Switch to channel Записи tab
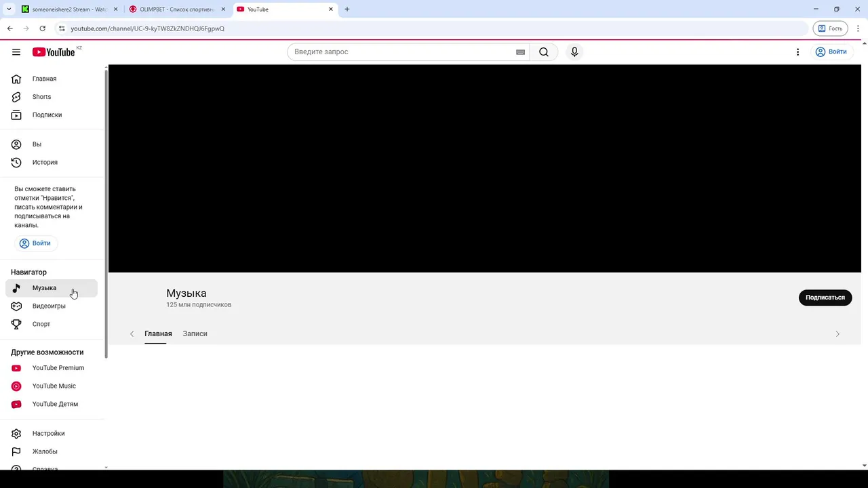 click(195, 333)
